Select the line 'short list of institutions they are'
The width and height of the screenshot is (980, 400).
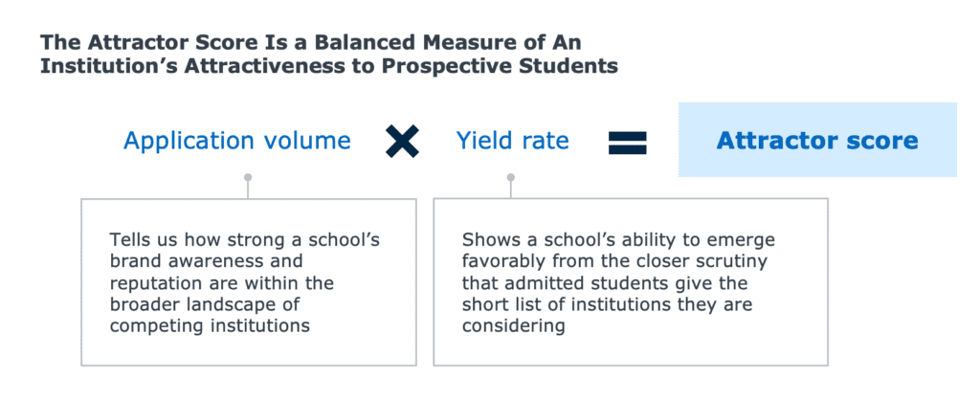pos(607,304)
